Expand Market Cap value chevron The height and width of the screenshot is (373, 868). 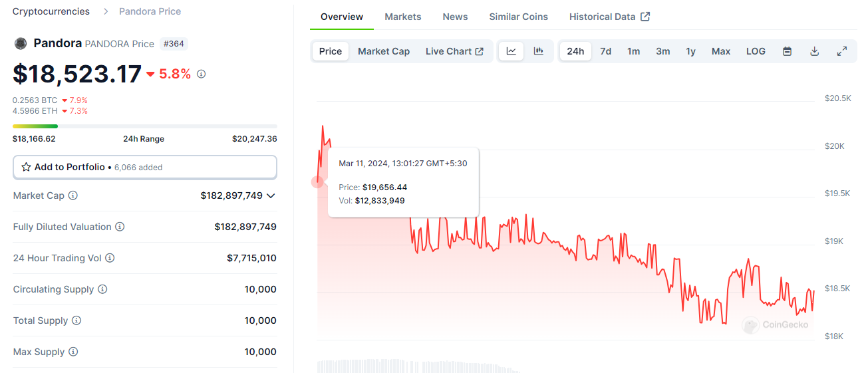point(270,195)
